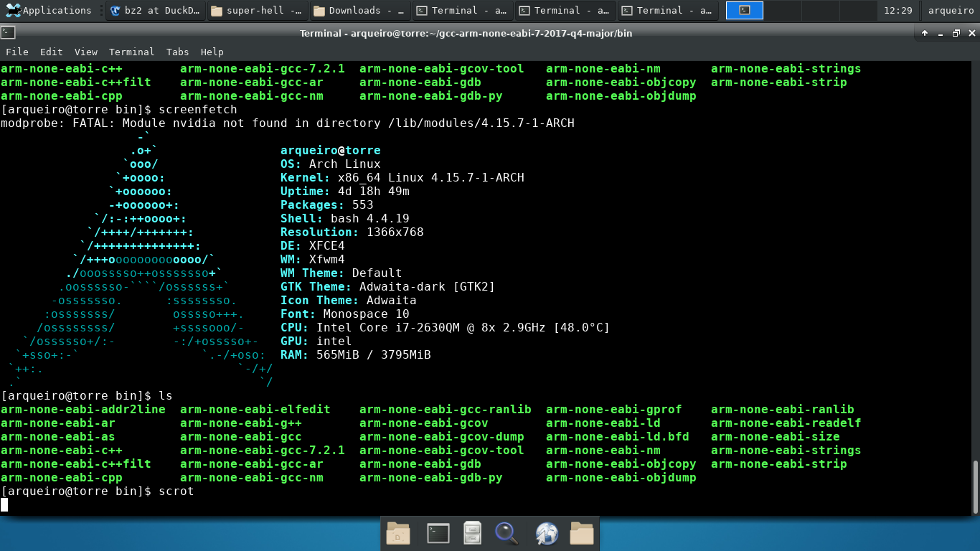
Task: Open the File menu
Action: pos(17,52)
